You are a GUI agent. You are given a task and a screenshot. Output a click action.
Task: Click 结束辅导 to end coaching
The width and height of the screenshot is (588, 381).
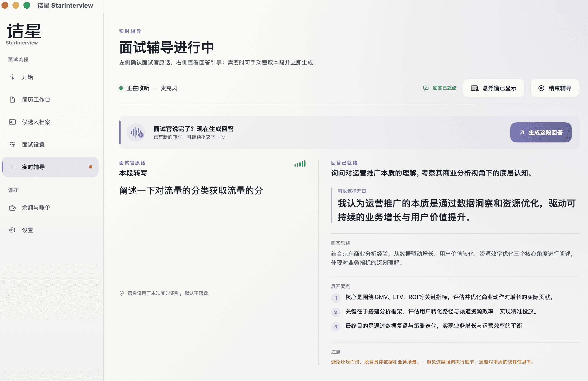coord(555,88)
